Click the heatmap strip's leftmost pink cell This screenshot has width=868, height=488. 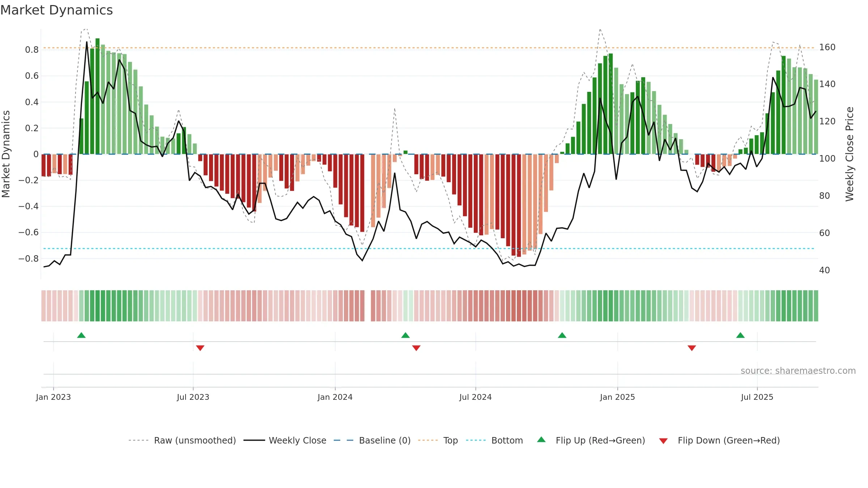pyautogui.click(x=43, y=306)
